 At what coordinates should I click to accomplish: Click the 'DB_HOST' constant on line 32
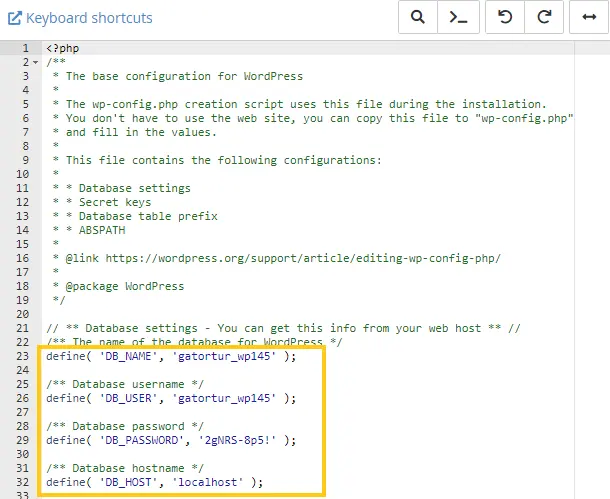tap(128, 482)
